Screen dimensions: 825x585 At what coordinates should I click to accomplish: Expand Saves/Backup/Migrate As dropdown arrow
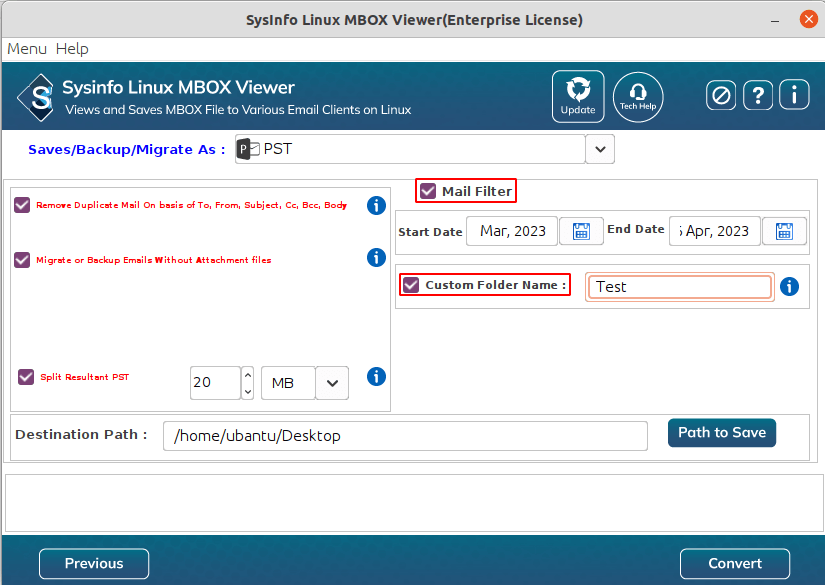coord(600,149)
